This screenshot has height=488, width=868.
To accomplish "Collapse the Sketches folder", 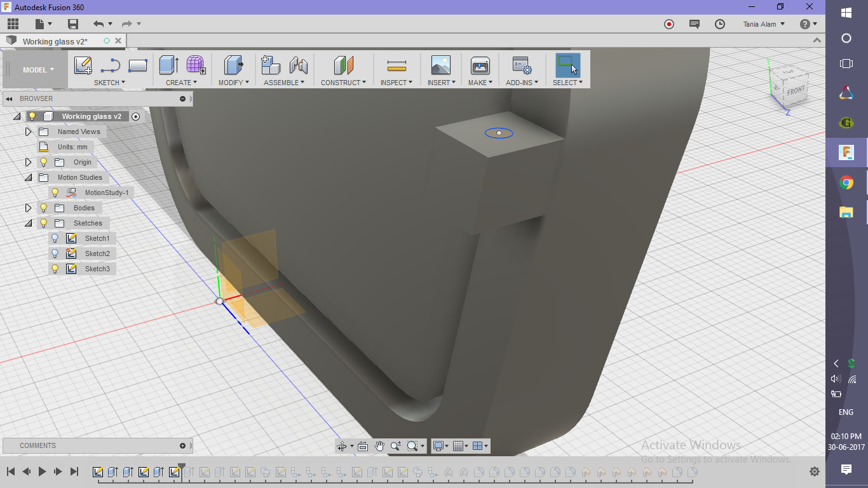I will click(x=28, y=223).
